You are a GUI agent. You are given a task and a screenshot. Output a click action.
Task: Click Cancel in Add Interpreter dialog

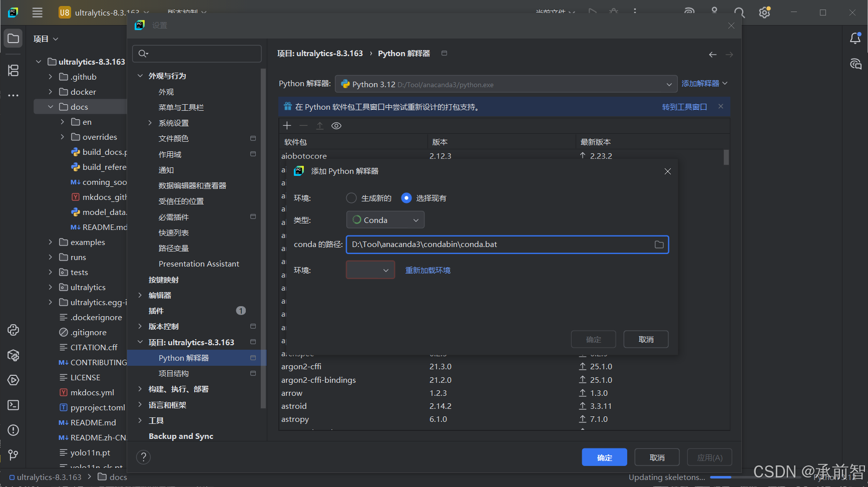click(x=646, y=339)
